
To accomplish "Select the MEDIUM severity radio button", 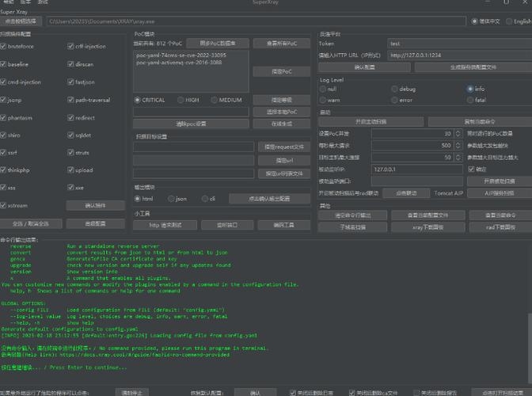I will (x=214, y=100).
